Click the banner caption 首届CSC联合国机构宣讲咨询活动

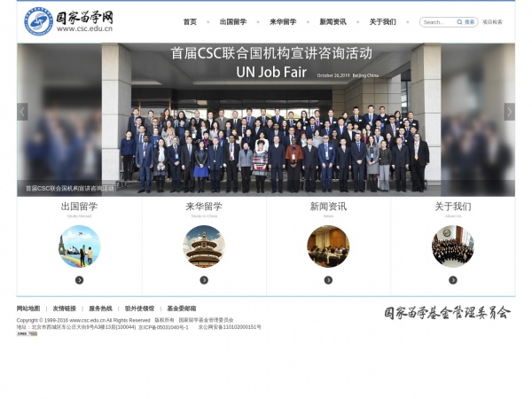[x=70, y=188]
